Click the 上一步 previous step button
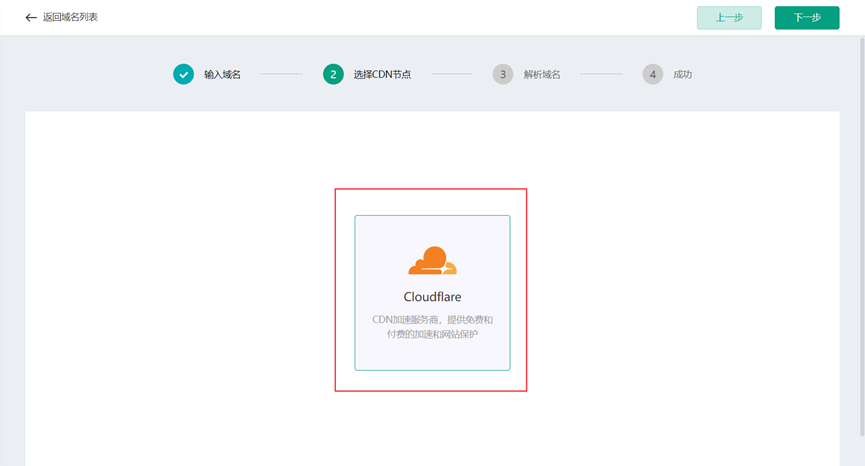This screenshot has height=466, width=865. (729, 18)
